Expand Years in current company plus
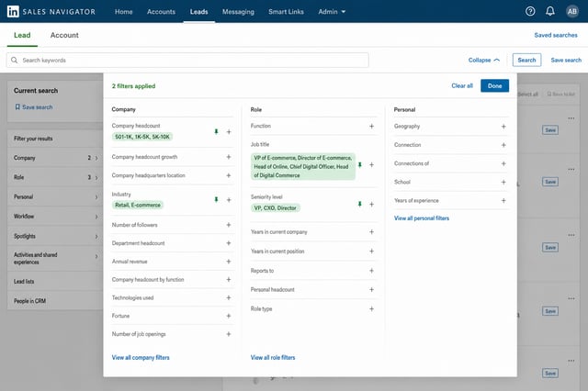This screenshot has height=391, width=588. 371,232
